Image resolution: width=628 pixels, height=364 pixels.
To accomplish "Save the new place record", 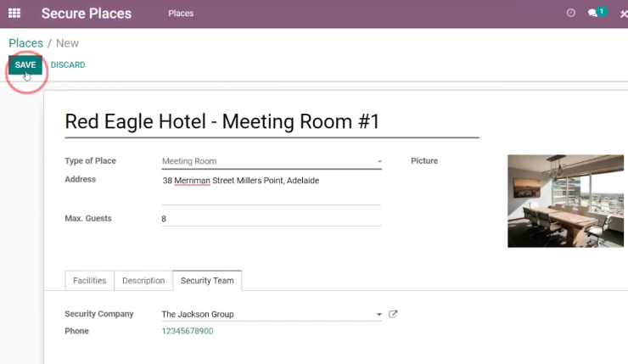I will 25,64.
